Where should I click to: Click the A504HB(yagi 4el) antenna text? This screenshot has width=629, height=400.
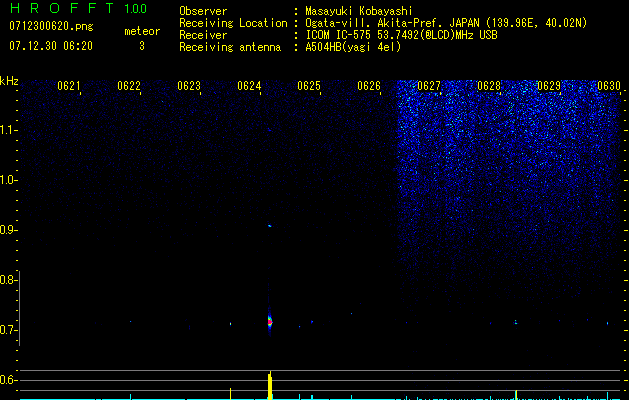point(353,47)
